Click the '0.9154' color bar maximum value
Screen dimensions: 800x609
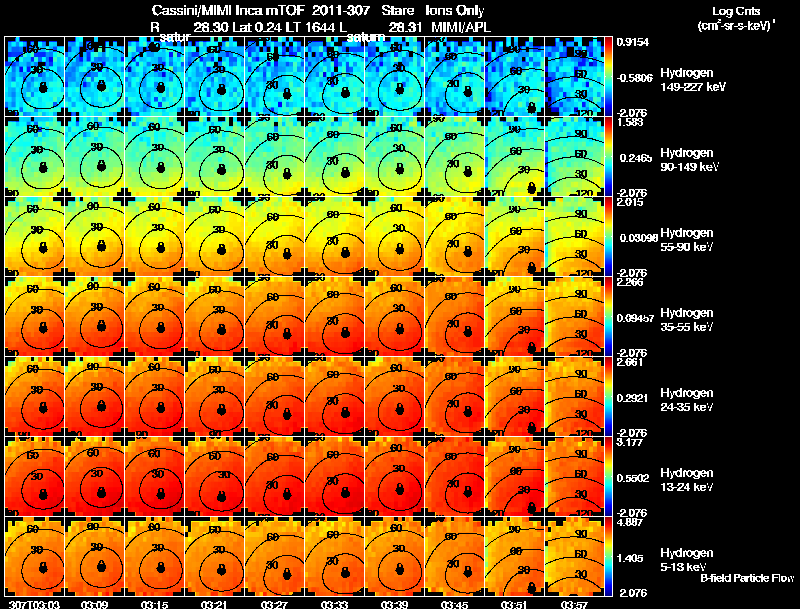[x=633, y=42]
